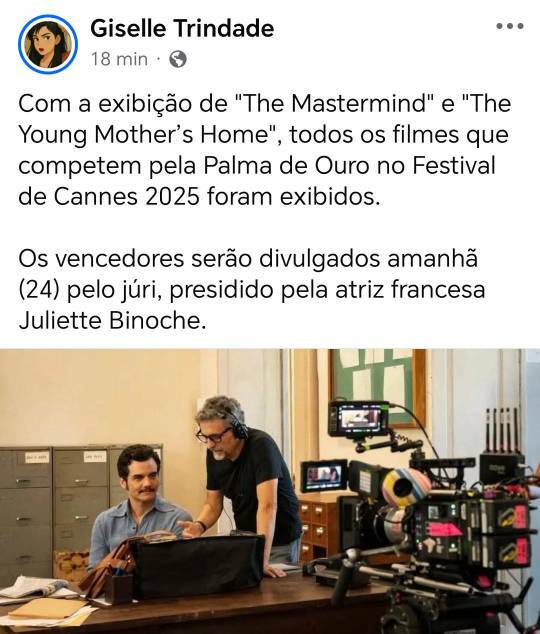Click the public globe privacy icon

(x=178, y=59)
